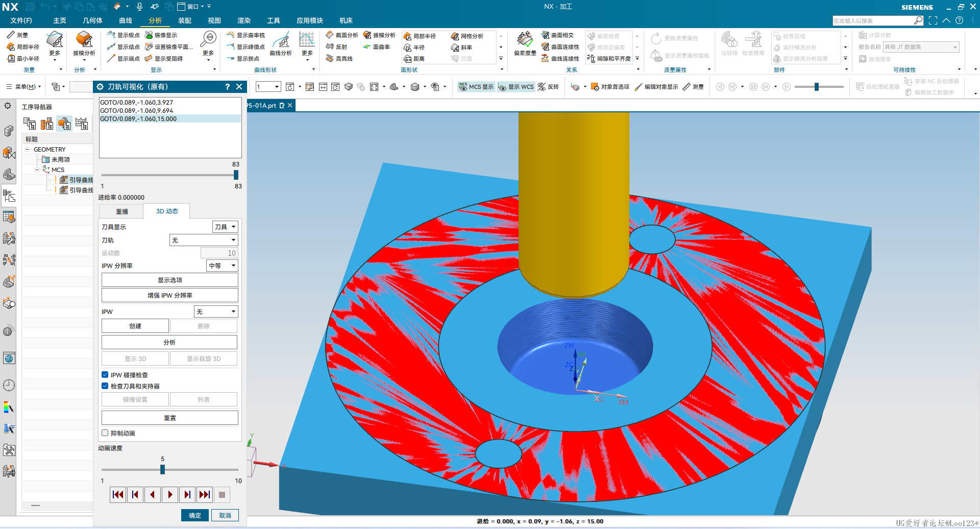This screenshot has width=980, height=529.
Task: Open the Report Name JT dataset combo box
Action: tap(921, 47)
